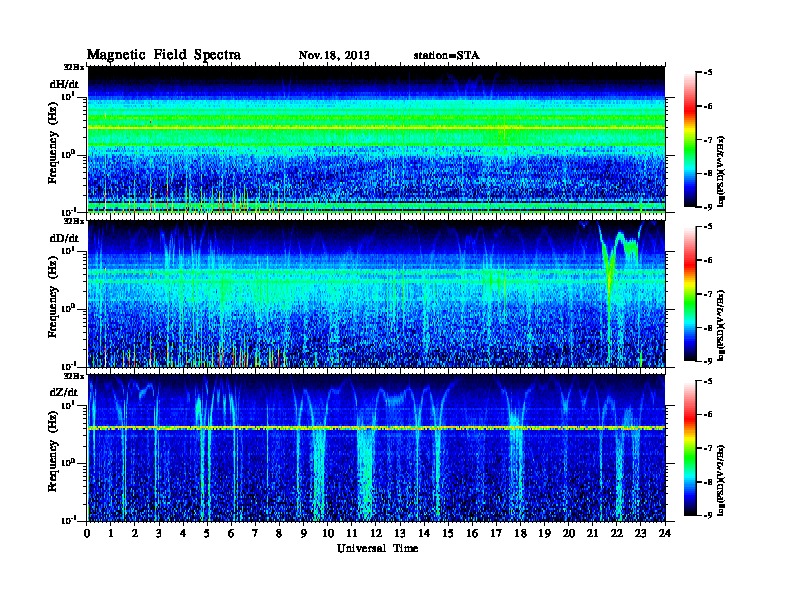Click hour tick label "17" on time axis
This screenshot has width=792, height=612.
pyautogui.click(x=496, y=533)
